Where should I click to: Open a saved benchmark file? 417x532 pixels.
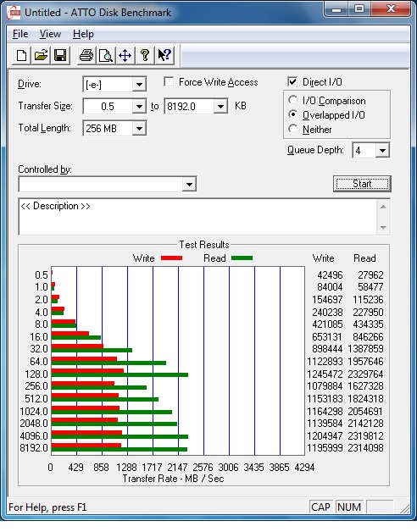[41, 56]
